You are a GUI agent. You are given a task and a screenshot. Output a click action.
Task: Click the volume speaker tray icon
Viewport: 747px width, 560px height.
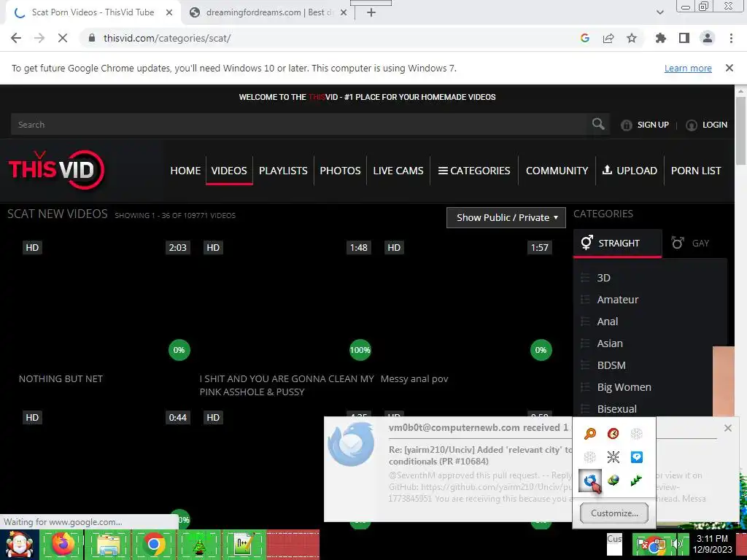(x=676, y=544)
